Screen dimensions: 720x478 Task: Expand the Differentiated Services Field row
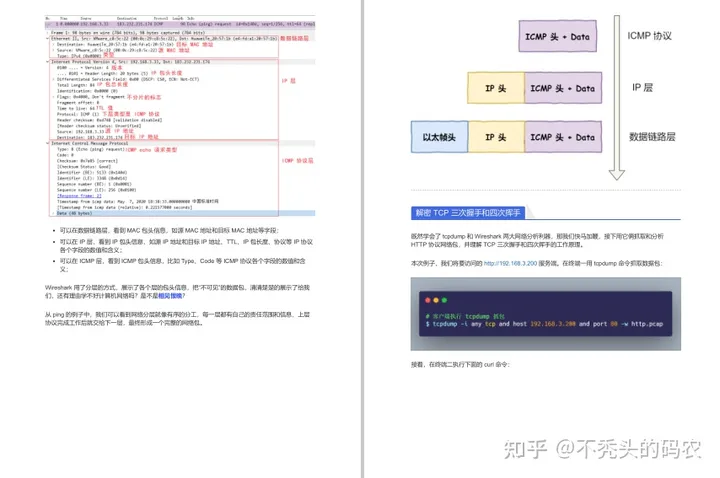click(x=54, y=79)
